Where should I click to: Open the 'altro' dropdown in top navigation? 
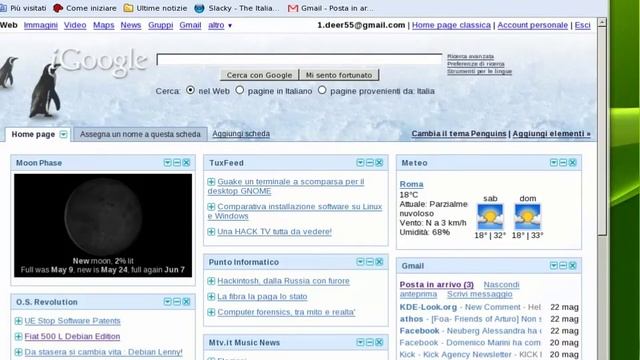220,25
